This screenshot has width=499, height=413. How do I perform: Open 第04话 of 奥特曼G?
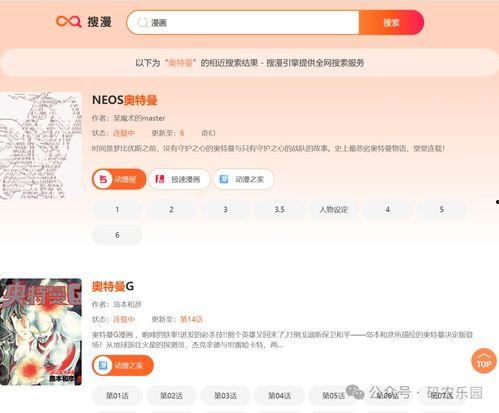tap(279, 396)
